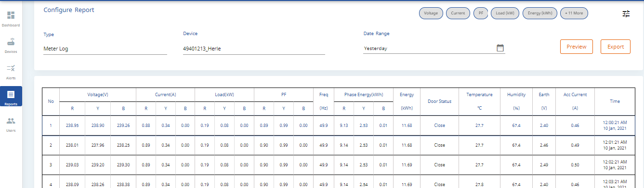Select the 238.95 voltage cell
The image size is (644, 188).
coord(72,125)
